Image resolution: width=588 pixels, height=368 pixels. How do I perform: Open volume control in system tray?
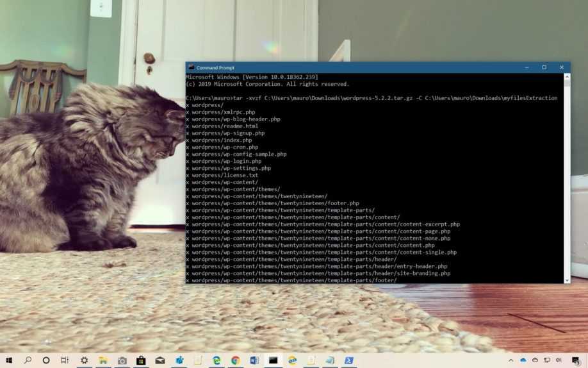tap(559, 360)
